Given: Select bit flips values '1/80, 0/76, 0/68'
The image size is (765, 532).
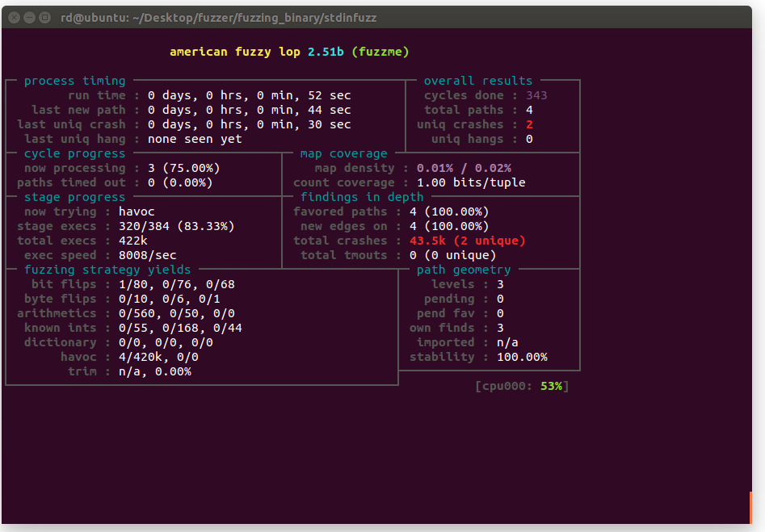Looking at the screenshot, I should [x=177, y=284].
